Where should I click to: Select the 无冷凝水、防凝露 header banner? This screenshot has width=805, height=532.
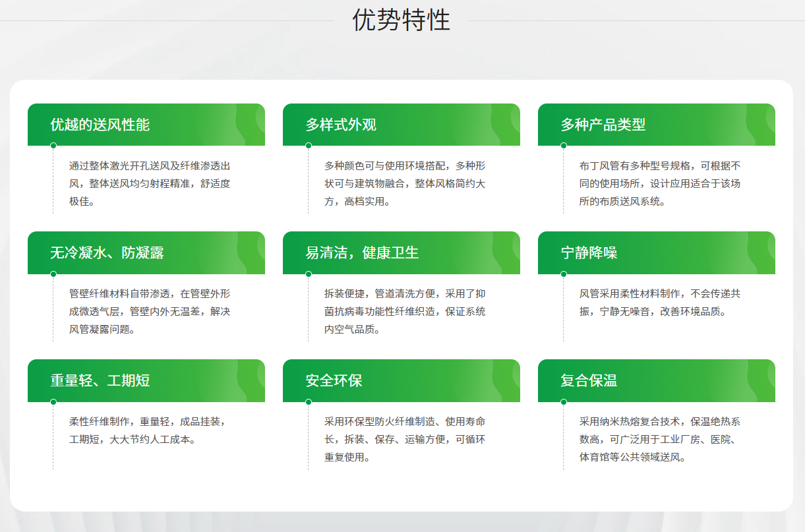click(x=146, y=252)
